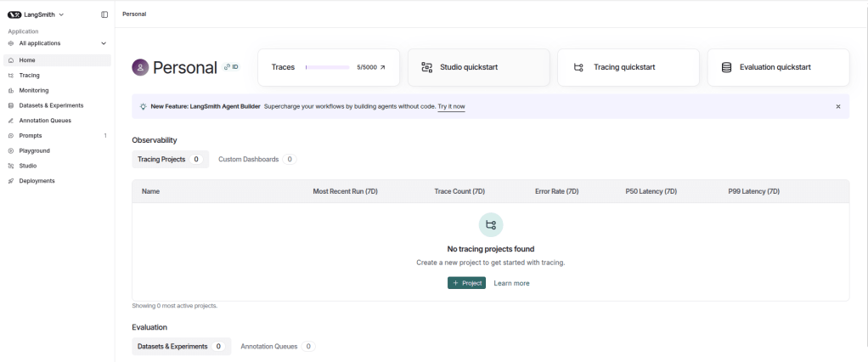Viewport: 868px width, 362px height.
Task: Open the Prompts section in sidebar
Action: [x=31, y=136]
